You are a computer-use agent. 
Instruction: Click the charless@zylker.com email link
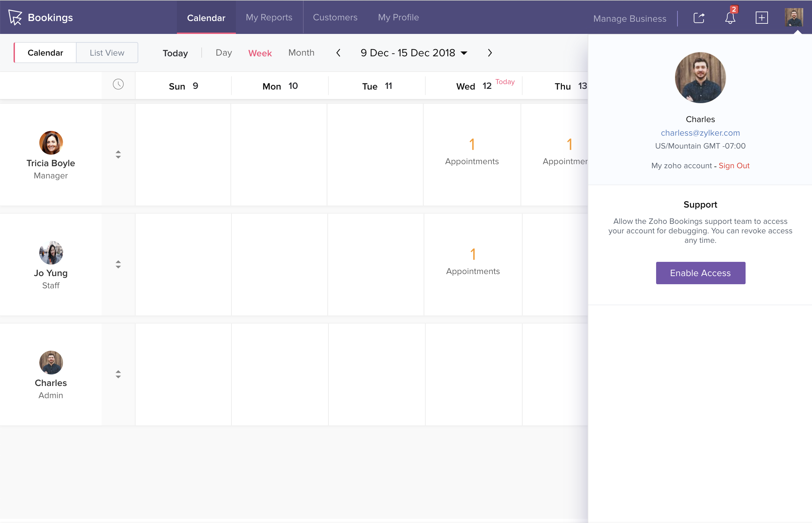point(700,133)
